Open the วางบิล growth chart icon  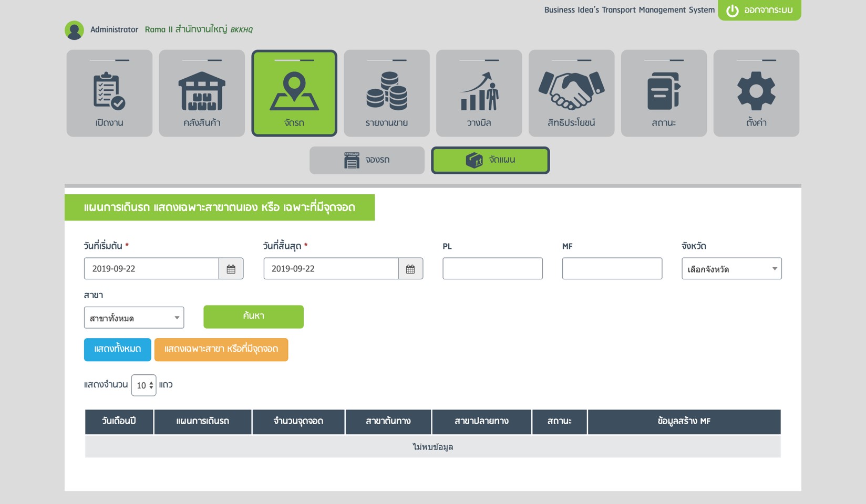[479, 91]
